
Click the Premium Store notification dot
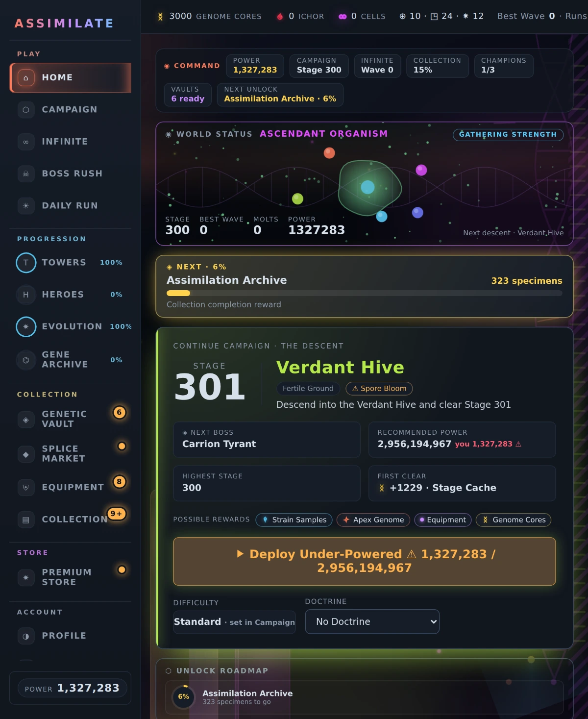point(122,570)
